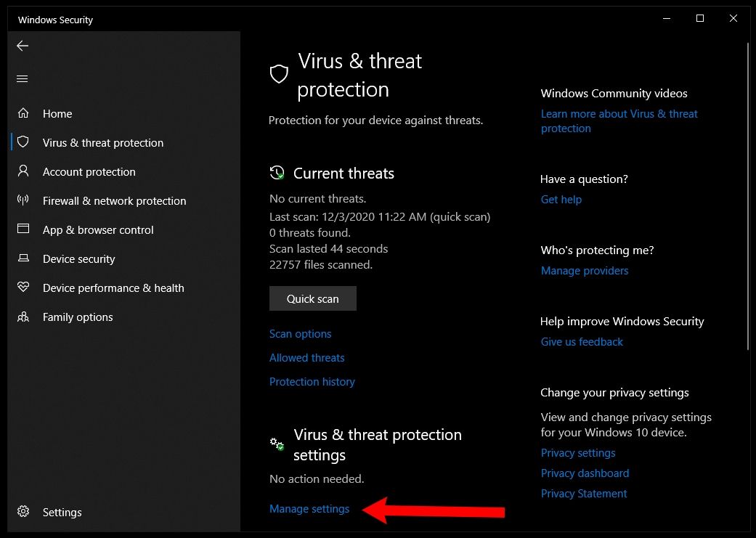Click the App & browser control window icon
Screen dimensions: 756x538
pyautogui.click(x=23, y=229)
